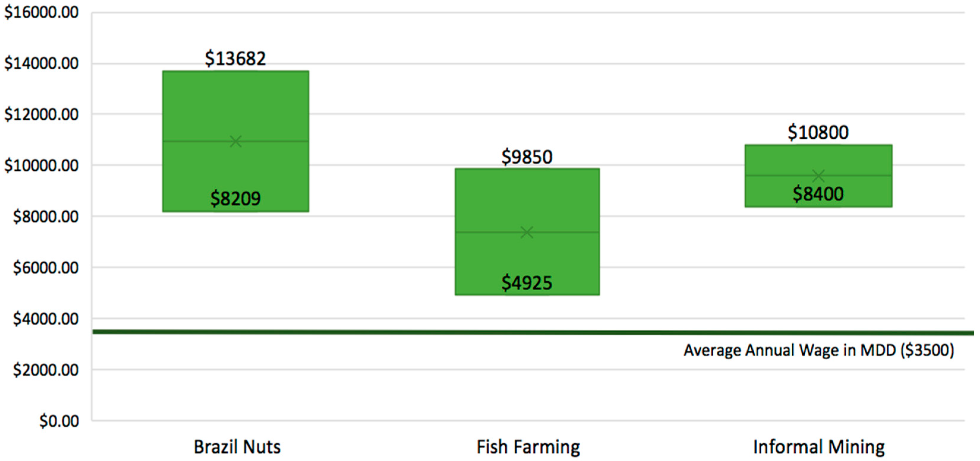Click the $9850 data label
Viewport: 980px width, 461px height.
(527, 157)
